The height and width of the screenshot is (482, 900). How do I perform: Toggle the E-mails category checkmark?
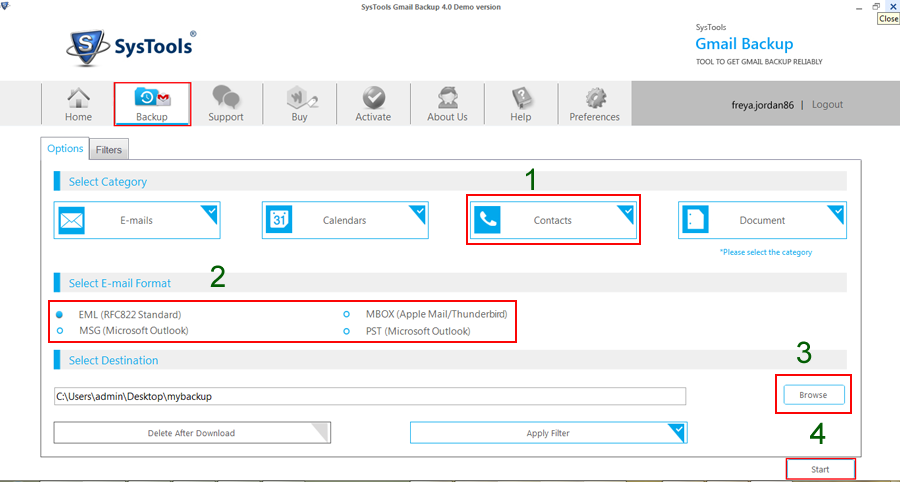click(x=210, y=212)
